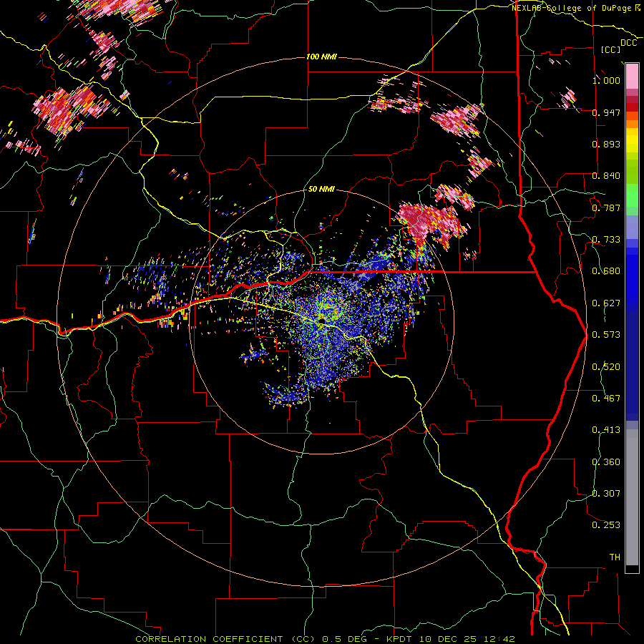Pick the pink segment of the color bar
This screenshot has width=644, height=644.
point(632,77)
